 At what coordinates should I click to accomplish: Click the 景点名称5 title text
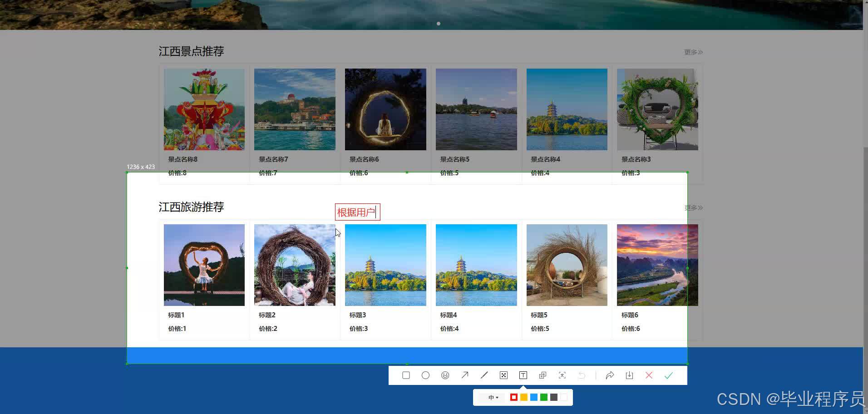(x=455, y=159)
